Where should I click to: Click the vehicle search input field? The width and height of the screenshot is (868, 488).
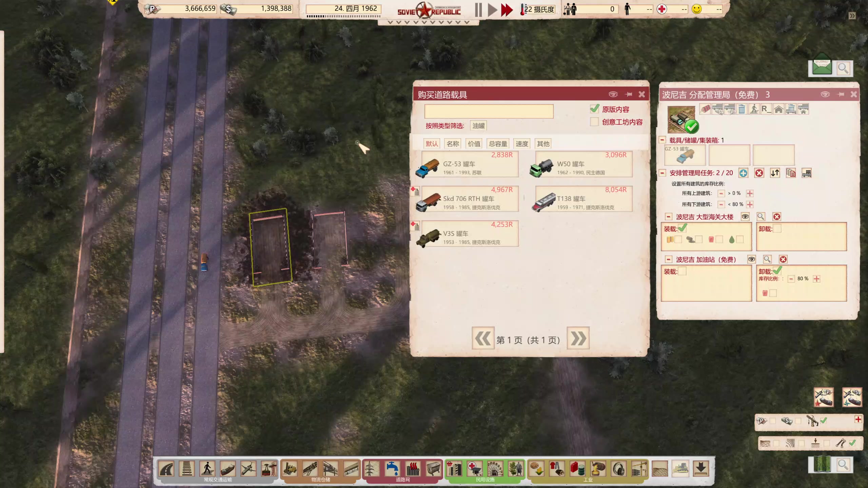489,111
